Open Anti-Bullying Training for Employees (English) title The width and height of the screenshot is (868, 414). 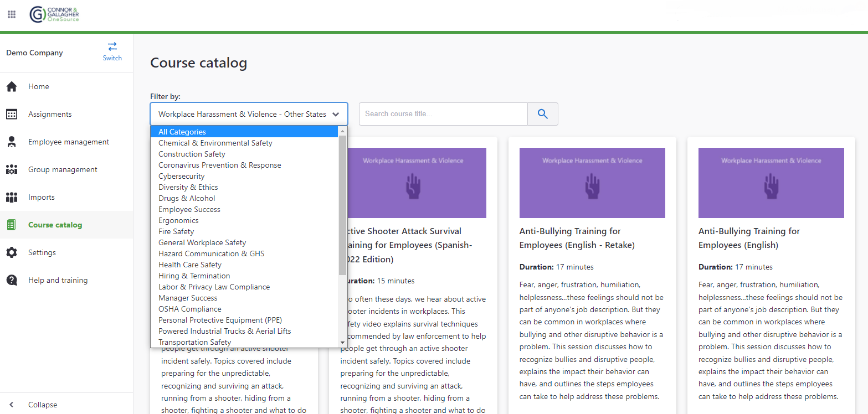pos(749,238)
